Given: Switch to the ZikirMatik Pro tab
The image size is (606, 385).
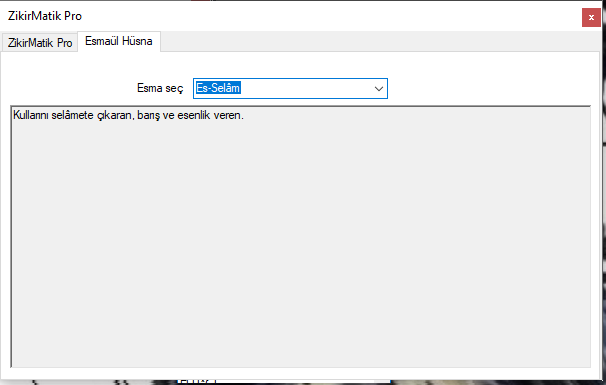Looking at the screenshot, I should pos(40,43).
